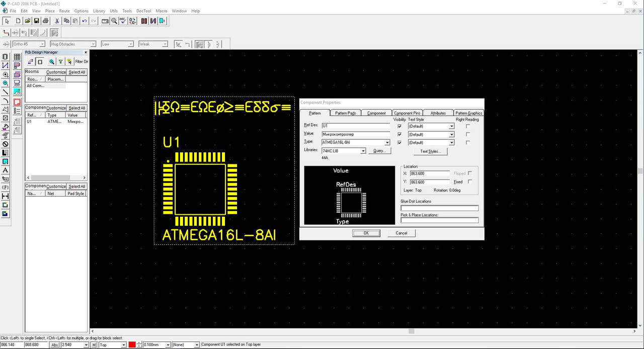Open the DocTool menu
This screenshot has height=349, width=644.
click(x=143, y=11)
